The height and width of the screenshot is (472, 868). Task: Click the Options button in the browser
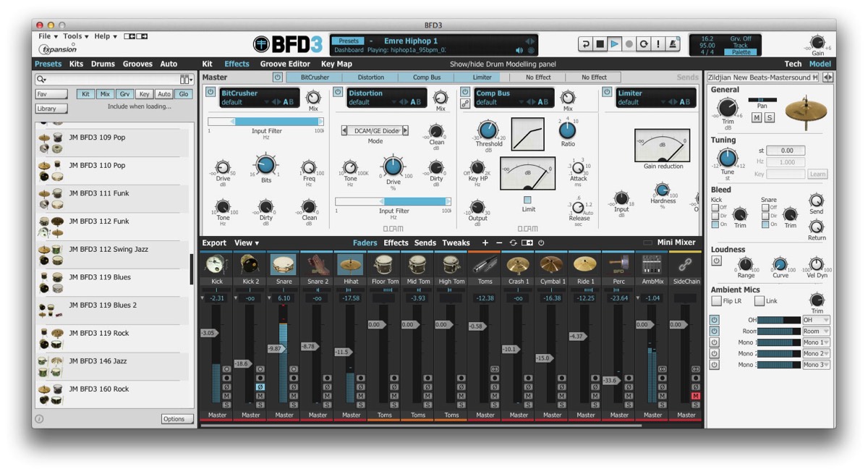tap(177, 419)
